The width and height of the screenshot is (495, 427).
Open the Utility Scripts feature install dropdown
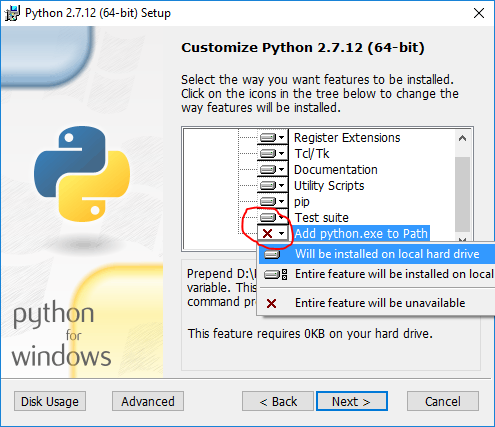(272, 185)
